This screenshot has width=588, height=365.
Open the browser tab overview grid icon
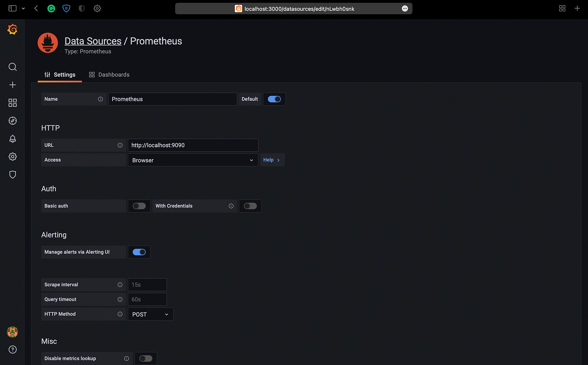point(562,8)
